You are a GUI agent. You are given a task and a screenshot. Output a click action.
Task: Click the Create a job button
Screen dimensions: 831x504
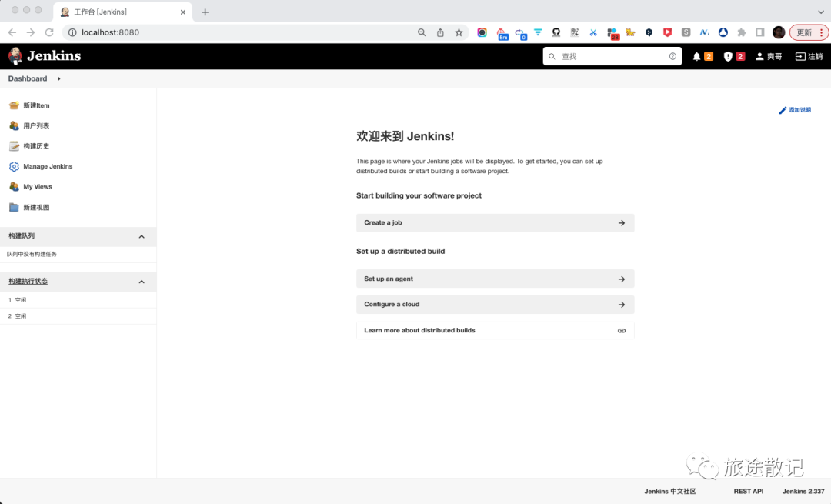[495, 223]
